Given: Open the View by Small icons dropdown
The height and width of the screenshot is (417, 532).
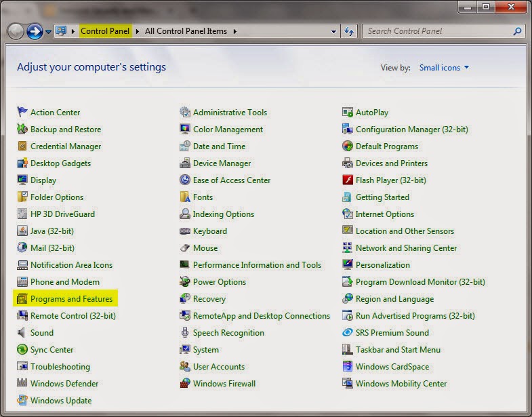Looking at the screenshot, I should point(444,68).
